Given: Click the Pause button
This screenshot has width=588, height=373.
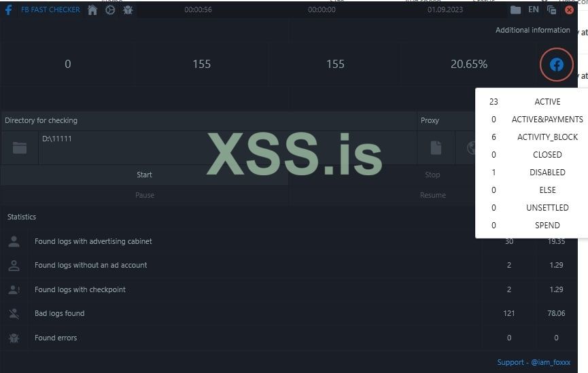Looking at the screenshot, I should (144, 195).
